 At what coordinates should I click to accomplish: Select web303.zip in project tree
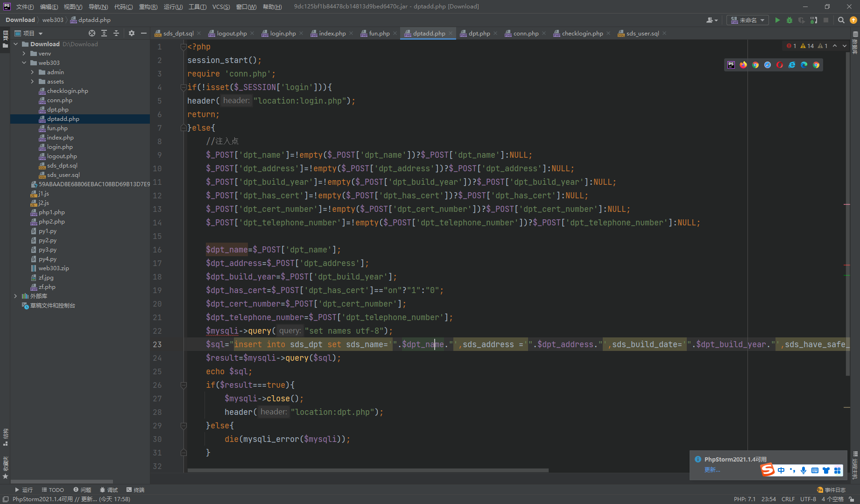point(54,268)
